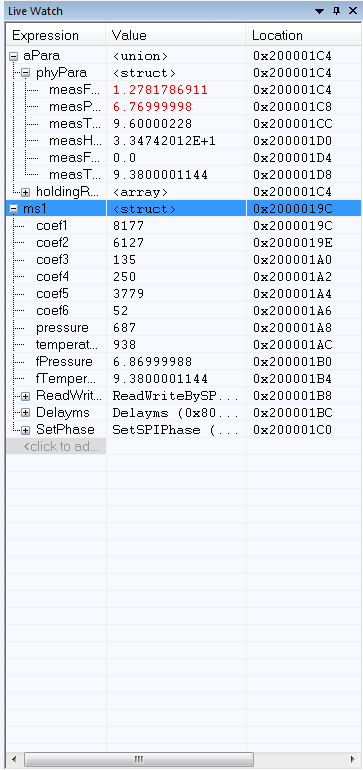Screen dimensions: 363x770
Task: Select the coef6 member row
Action: coord(184,311)
